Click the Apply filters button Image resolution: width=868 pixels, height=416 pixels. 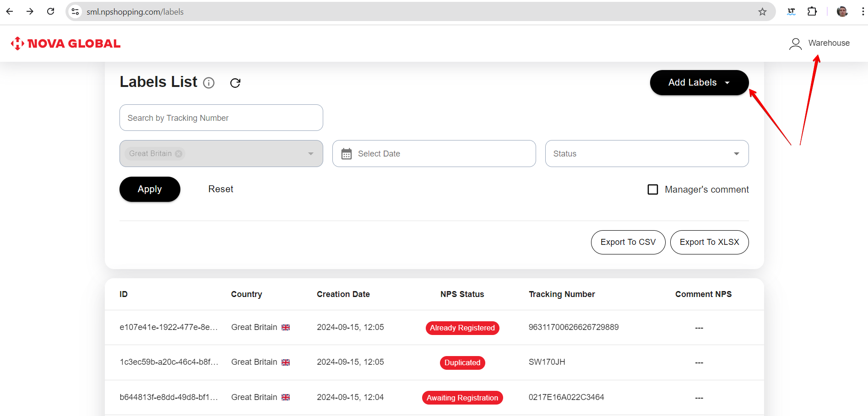click(150, 189)
